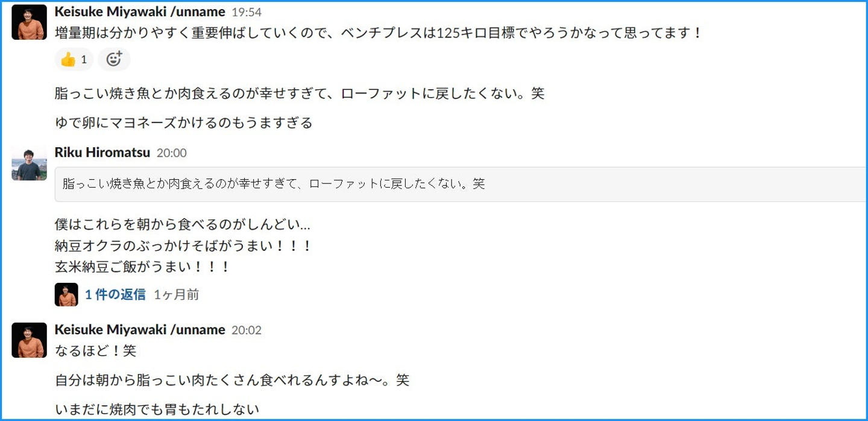This screenshot has width=868, height=421.
Task: Open Keisuke Miyawaki's avatar on the 19:54 message
Action: 29,22
